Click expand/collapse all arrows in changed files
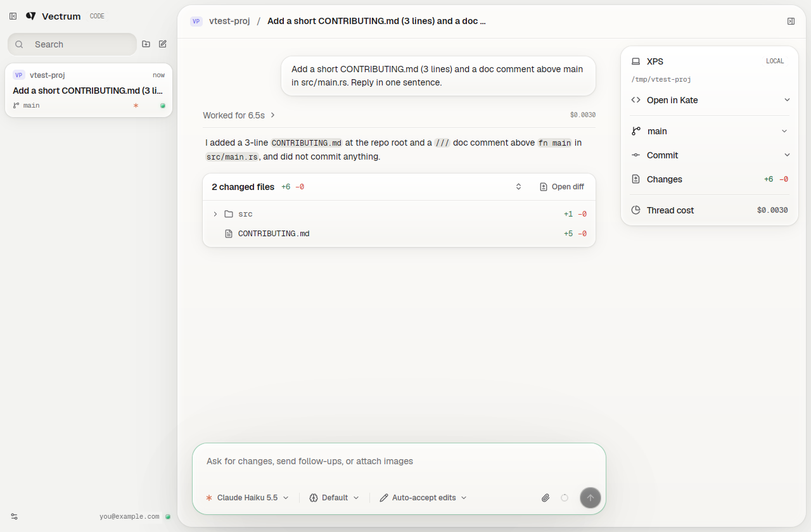 518,187
